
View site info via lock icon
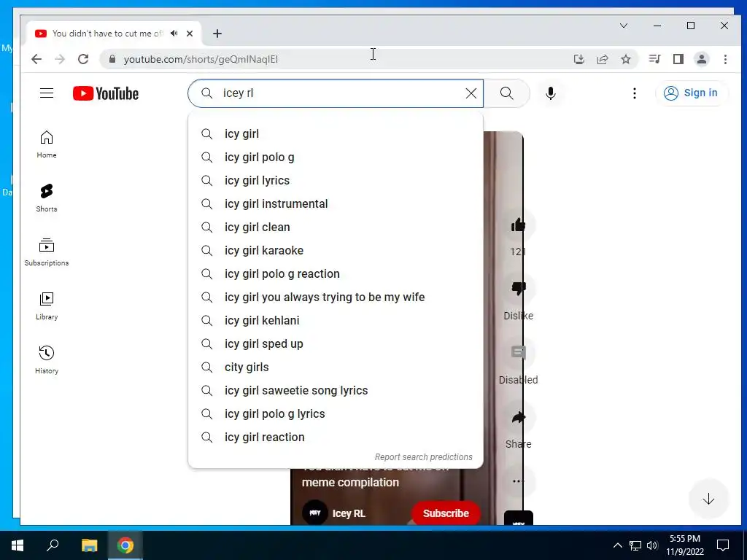point(112,59)
